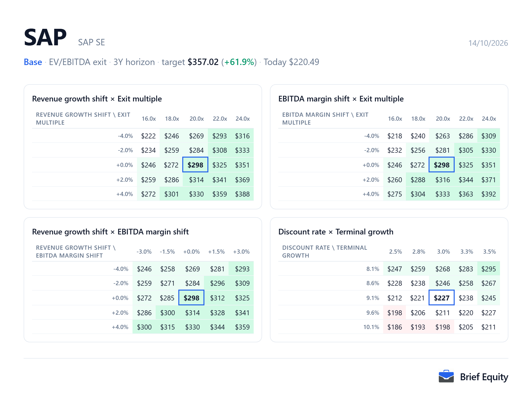Click the $186 cell in the discount rate table

395,327
